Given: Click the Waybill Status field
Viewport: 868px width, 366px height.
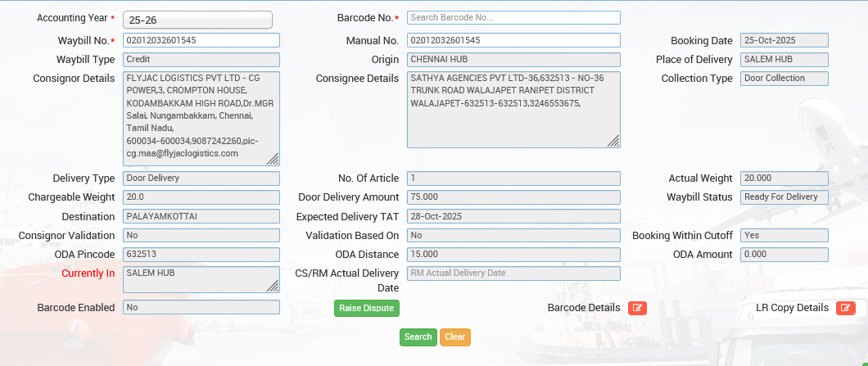Looking at the screenshot, I should [x=784, y=197].
